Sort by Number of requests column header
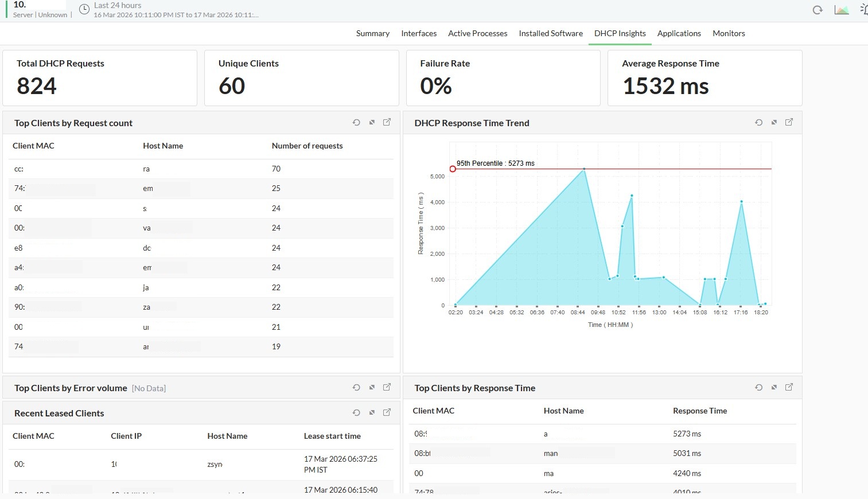Screen dimensions: 868x499 point(307,146)
